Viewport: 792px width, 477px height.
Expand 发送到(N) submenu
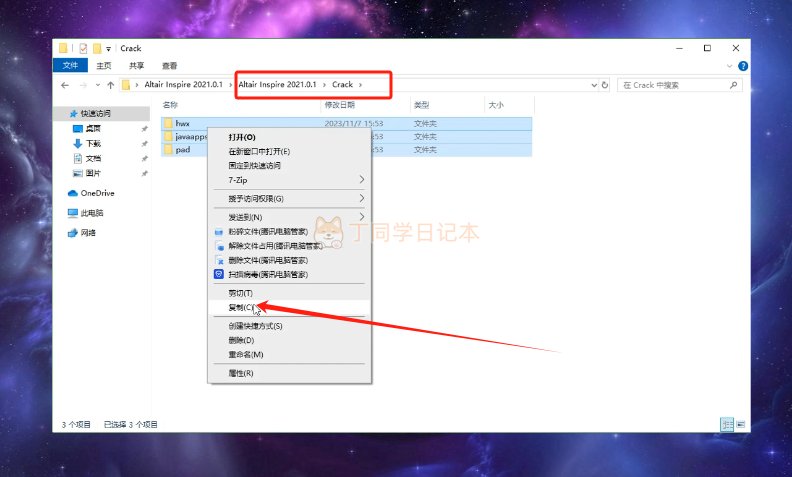(x=289, y=217)
